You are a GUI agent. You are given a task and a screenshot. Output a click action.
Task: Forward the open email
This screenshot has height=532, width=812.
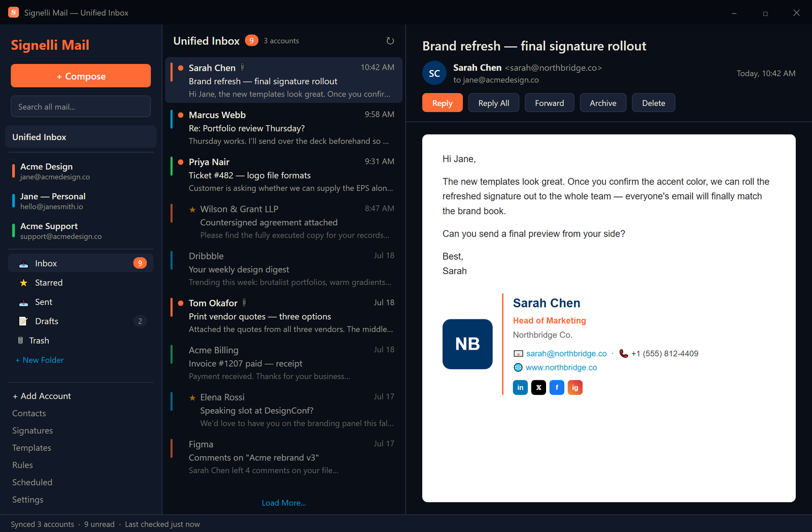coord(550,103)
